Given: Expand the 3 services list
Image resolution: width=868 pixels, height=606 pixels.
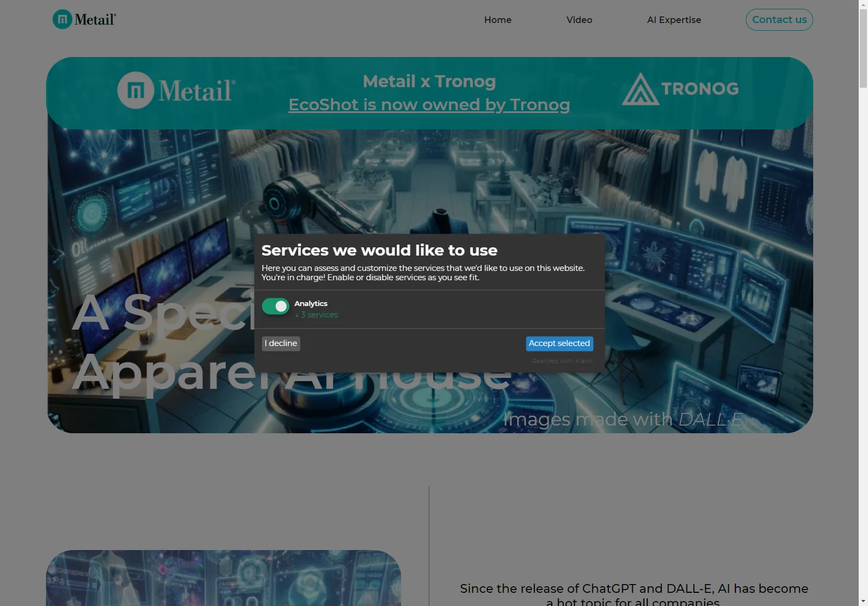Looking at the screenshot, I should (x=316, y=315).
